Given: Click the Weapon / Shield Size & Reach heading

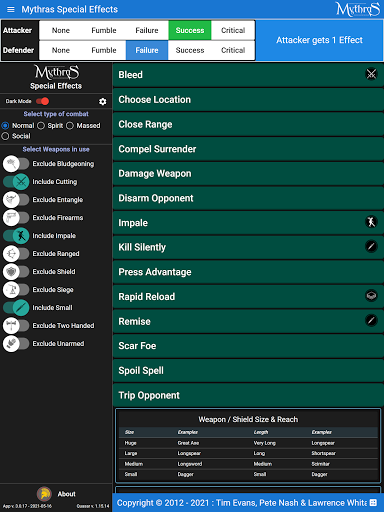Looking at the screenshot, I should pyautogui.click(x=248, y=419).
